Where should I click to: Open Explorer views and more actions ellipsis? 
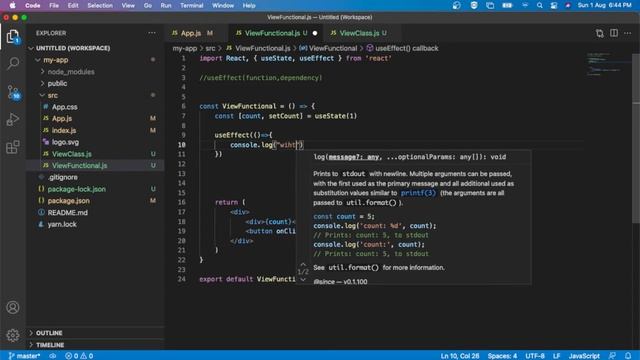pos(152,33)
